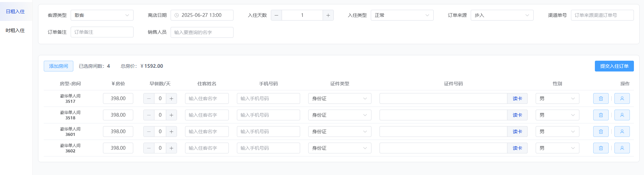This screenshot has height=175, width=644.
Task: Click the 入住天数 number field
Action: pos(302,15)
